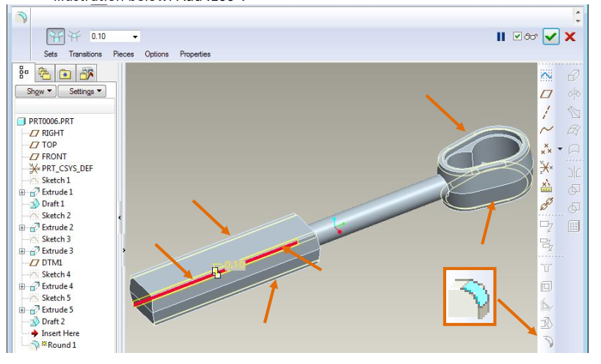Open the Show dropdown menu
Screen dimensions: 601x364
[x=40, y=92]
